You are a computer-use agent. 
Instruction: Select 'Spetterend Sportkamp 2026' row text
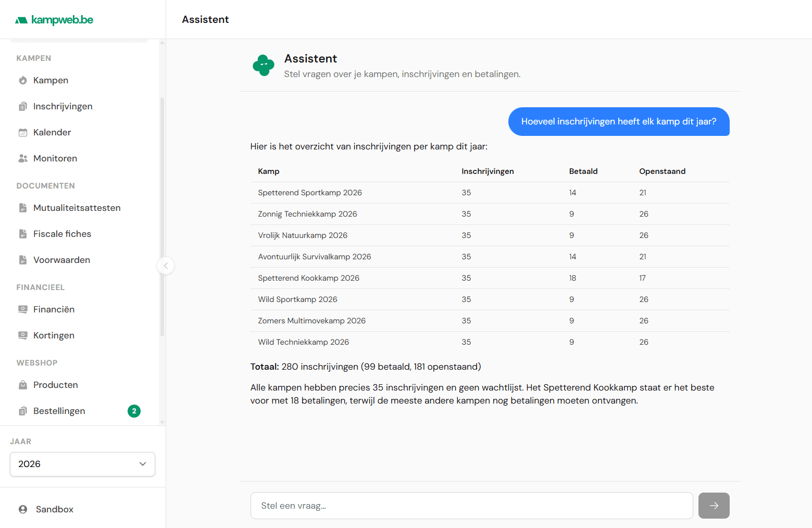click(x=310, y=193)
